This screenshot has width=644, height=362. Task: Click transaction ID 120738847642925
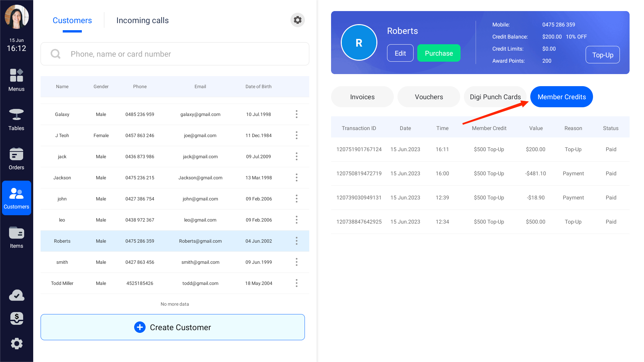(x=359, y=222)
